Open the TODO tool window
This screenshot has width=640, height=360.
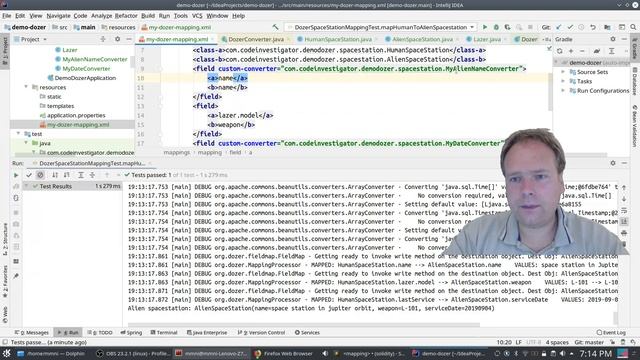coord(100,333)
